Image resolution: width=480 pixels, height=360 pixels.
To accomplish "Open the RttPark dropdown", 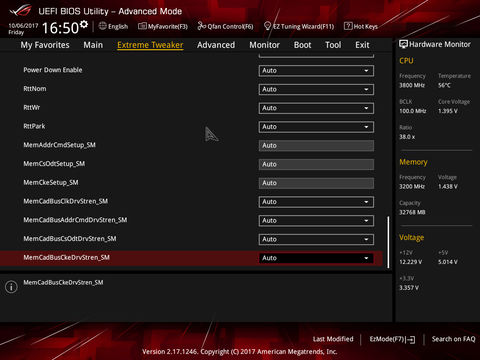I will pos(316,127).
